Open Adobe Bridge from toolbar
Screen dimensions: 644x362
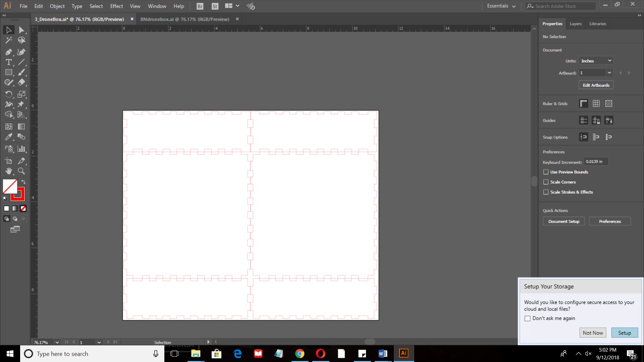200,6
